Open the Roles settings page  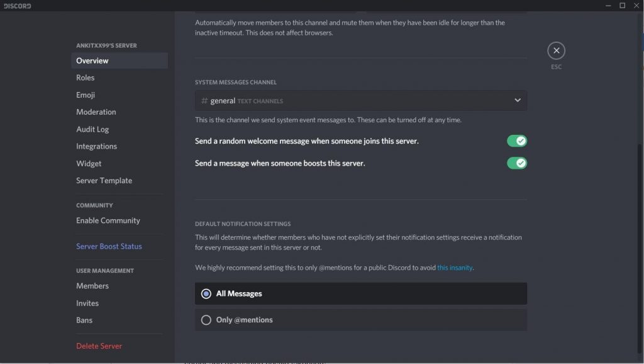[119, 77]
